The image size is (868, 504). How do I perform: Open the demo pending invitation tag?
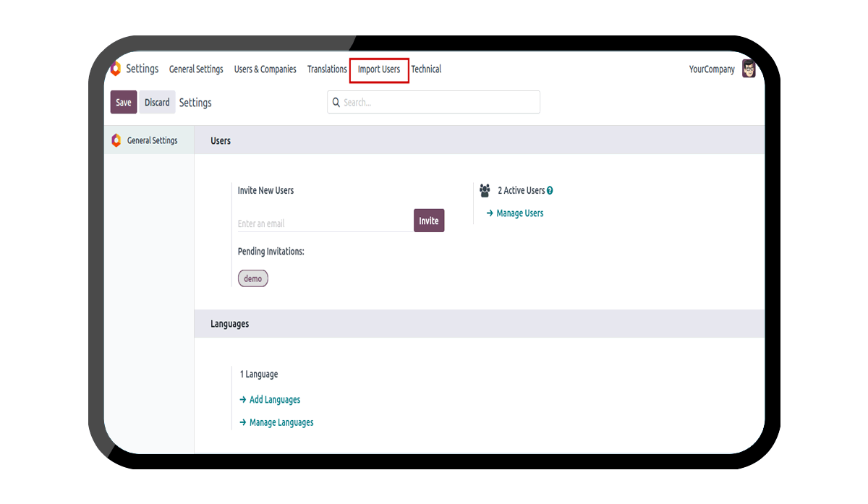pos(253,278)
